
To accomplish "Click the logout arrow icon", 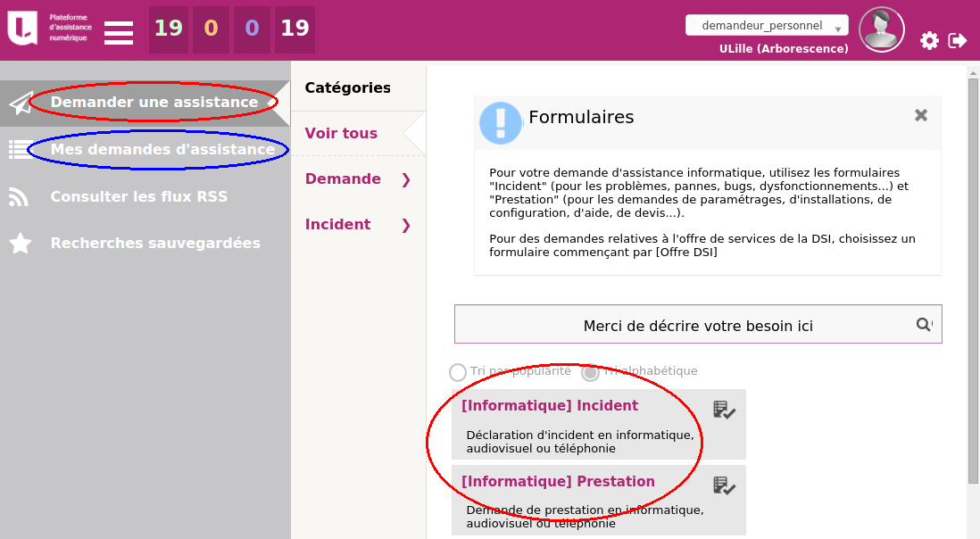I will (x=958, y=40).
